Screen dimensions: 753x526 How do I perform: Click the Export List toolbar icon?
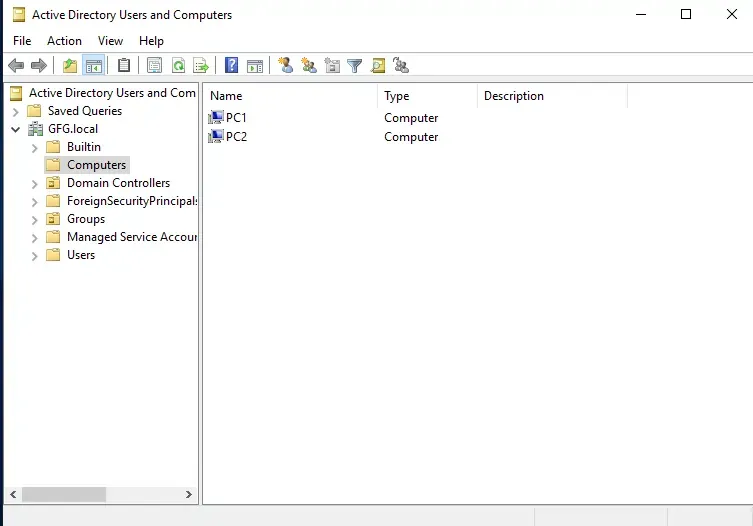tap(201, 65)
